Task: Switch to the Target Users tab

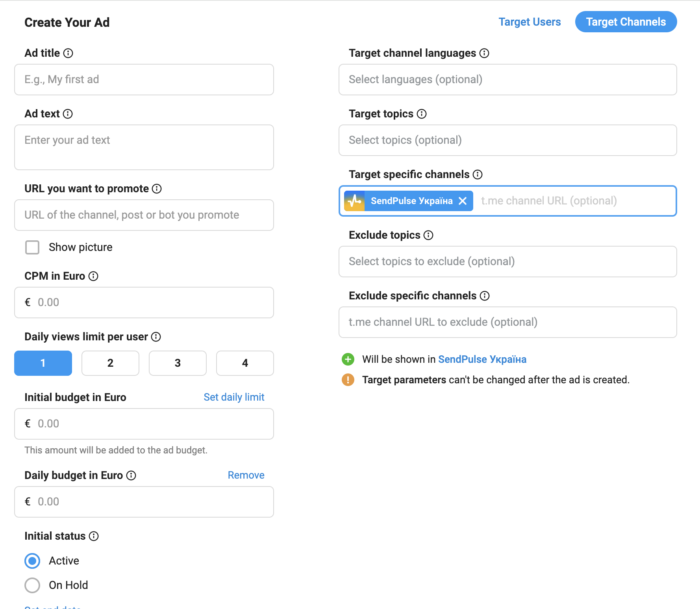Action: (530, 22)
